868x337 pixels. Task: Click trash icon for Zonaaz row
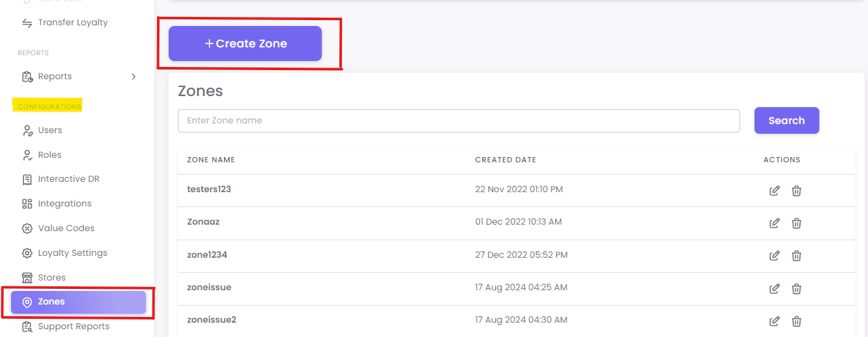coord(797,223)
